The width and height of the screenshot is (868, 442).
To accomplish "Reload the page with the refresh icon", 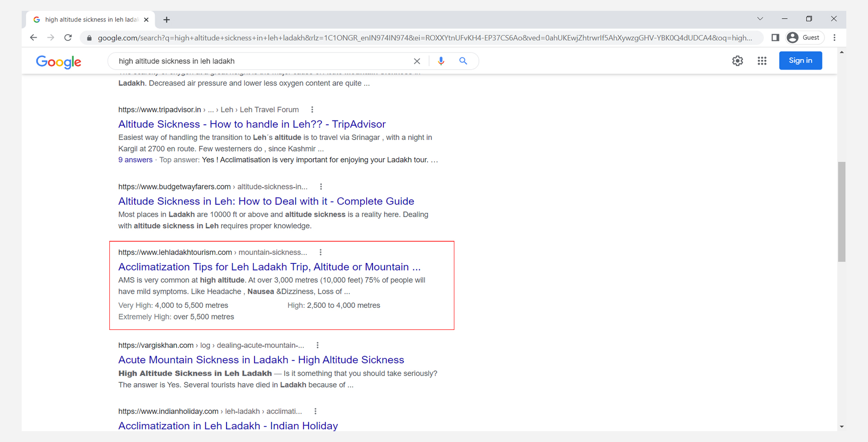I will 68,38.
